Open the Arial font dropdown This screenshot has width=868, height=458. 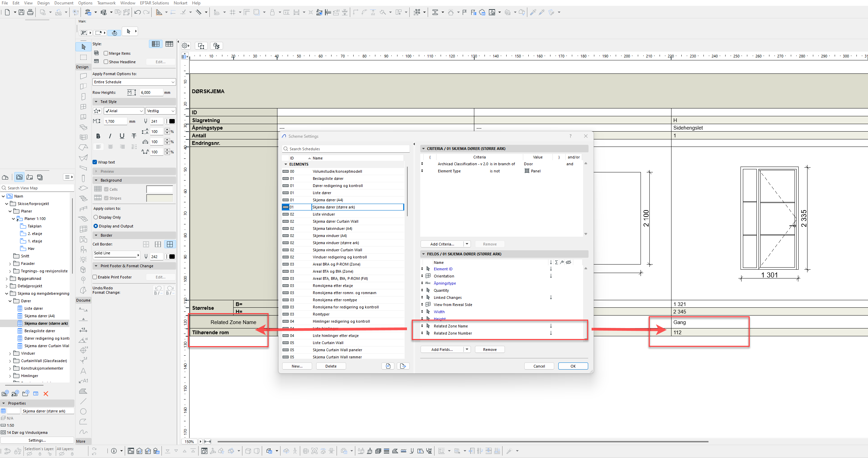(124, 111)
